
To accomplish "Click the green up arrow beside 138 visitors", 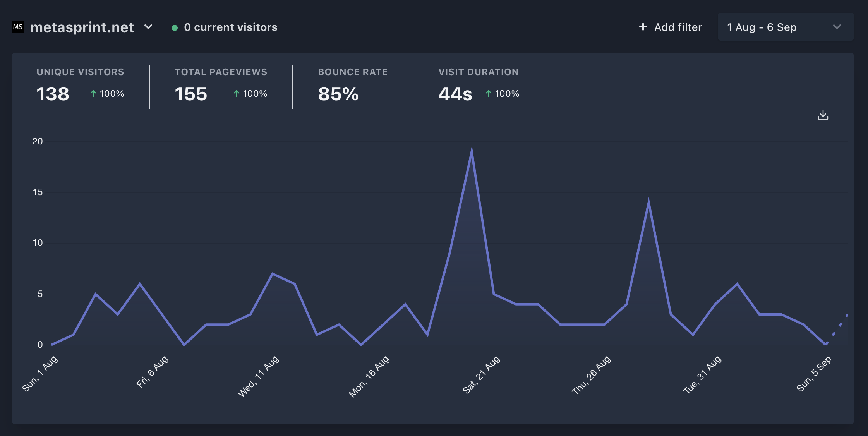I will 93,93.
